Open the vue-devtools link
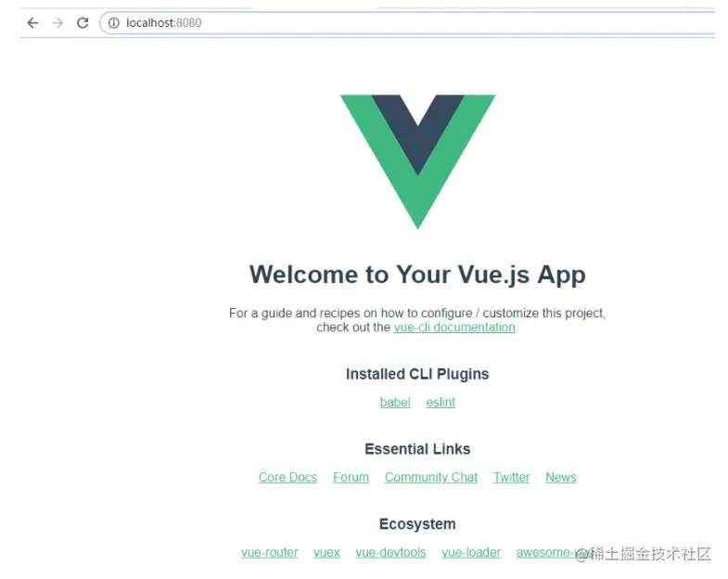 click(x=391, y=552)
